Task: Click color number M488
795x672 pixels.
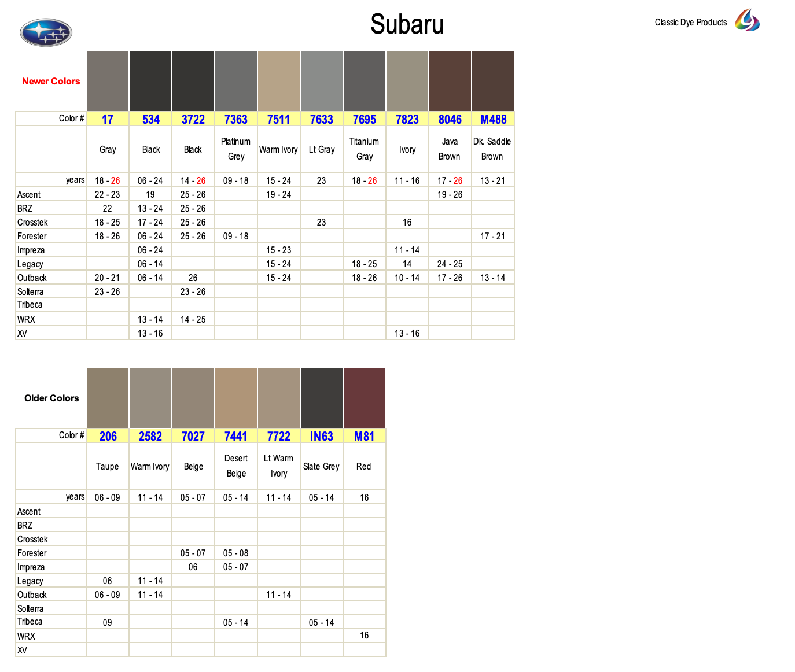Action: click(493, 119)
